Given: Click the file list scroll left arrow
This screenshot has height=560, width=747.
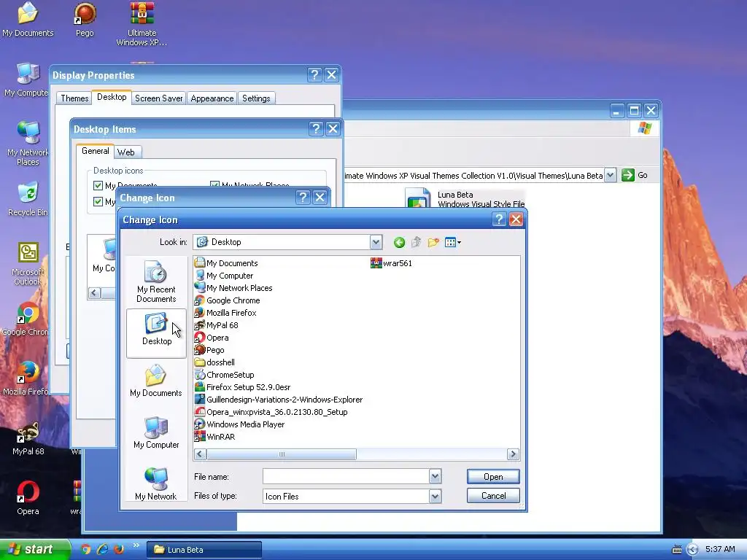Looking at the screenshot, I should [200, 454].
